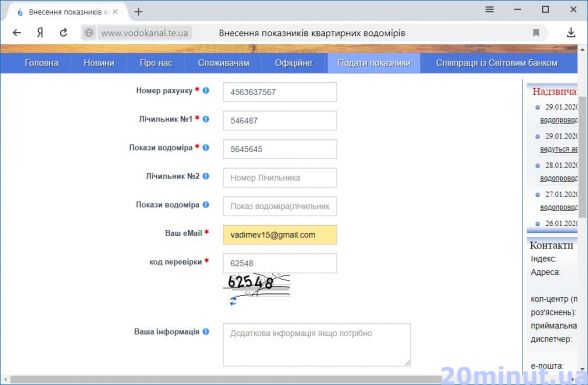This screenshot has height=385, width=588.
Task: Click the Лічильник №1 input field
Action: [280, 120]
